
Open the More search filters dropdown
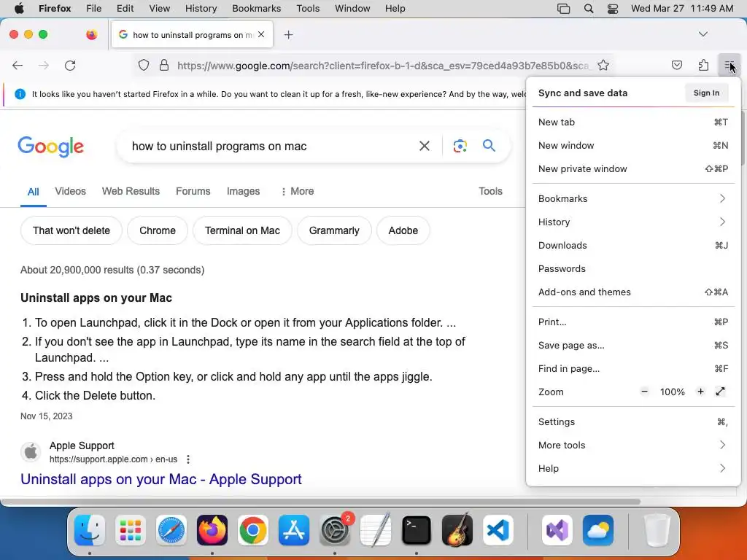tap(297, 192)
